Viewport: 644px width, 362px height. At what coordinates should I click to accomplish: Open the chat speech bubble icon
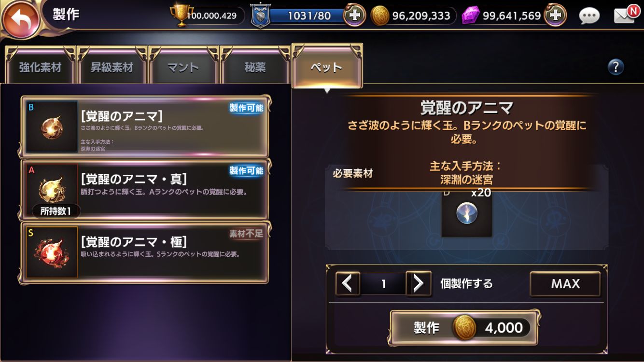click(x=589, y=16)
